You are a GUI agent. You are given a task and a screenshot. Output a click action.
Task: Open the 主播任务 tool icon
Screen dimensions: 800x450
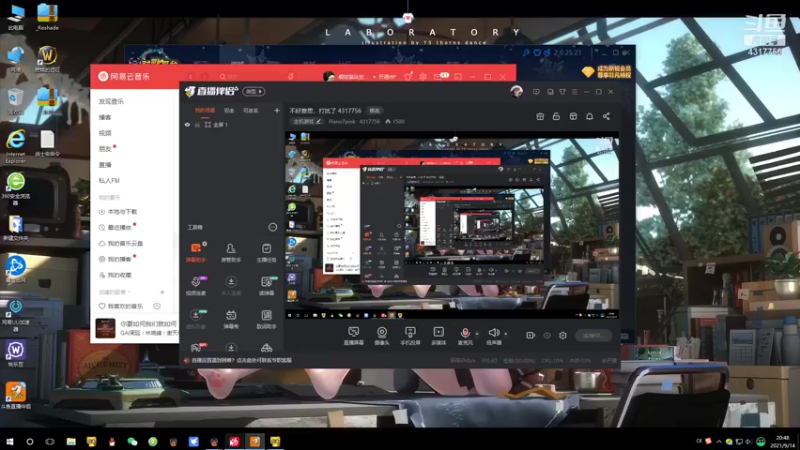(x=266, y=253)
